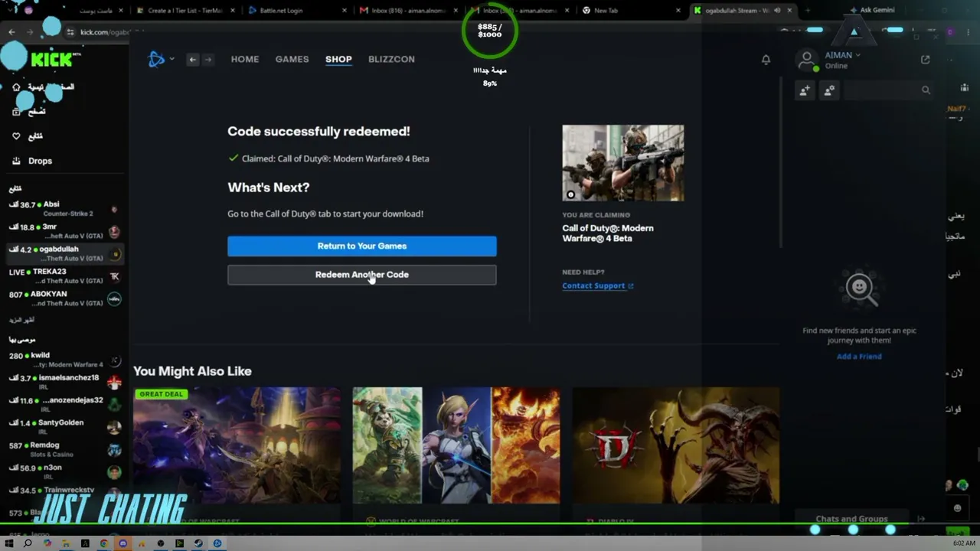Select ogabdullah channel in sidebar
Image resolution: width=980 pixels, height=551 pixels.
[65, 253]
